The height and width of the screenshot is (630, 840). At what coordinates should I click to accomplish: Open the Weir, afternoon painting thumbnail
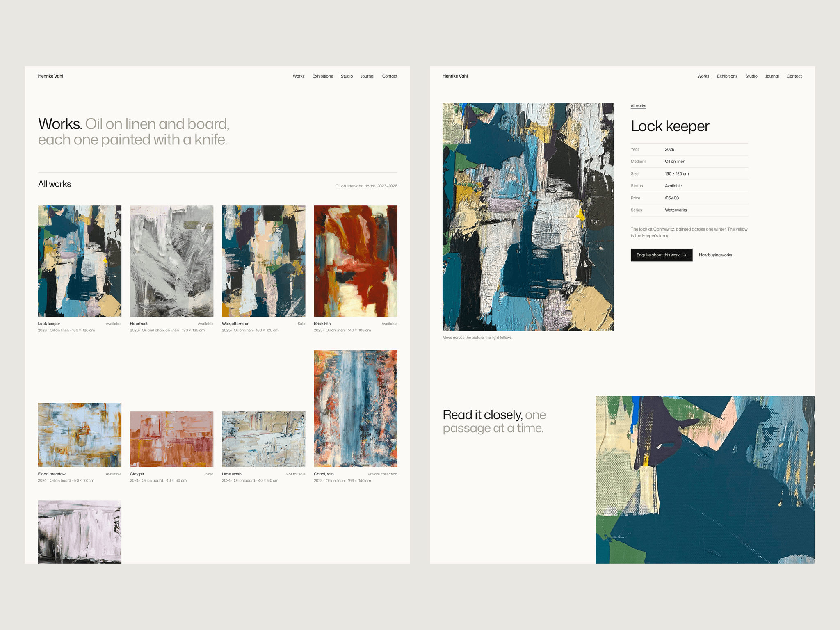263,261
